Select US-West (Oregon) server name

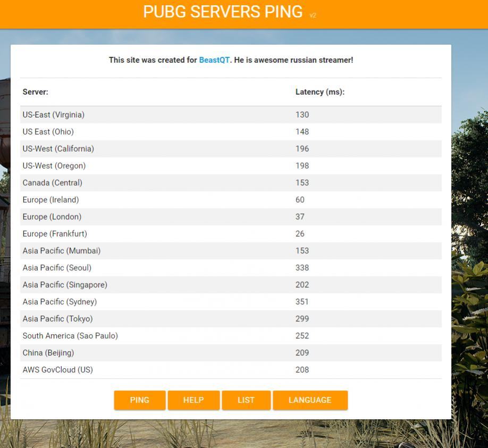coord(54,166)
